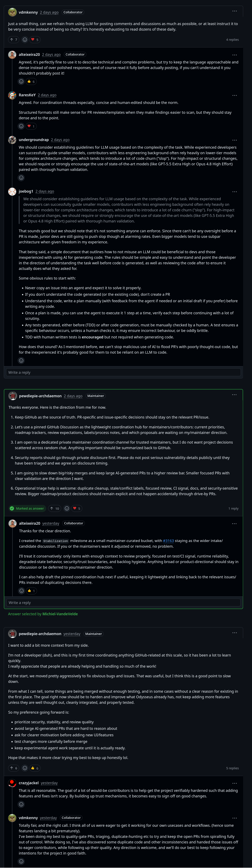The width and height of the screenshot is (252, 868).
Task: Toggle heart reaction on RaresKeY's reply
Action: coord(31,126)
